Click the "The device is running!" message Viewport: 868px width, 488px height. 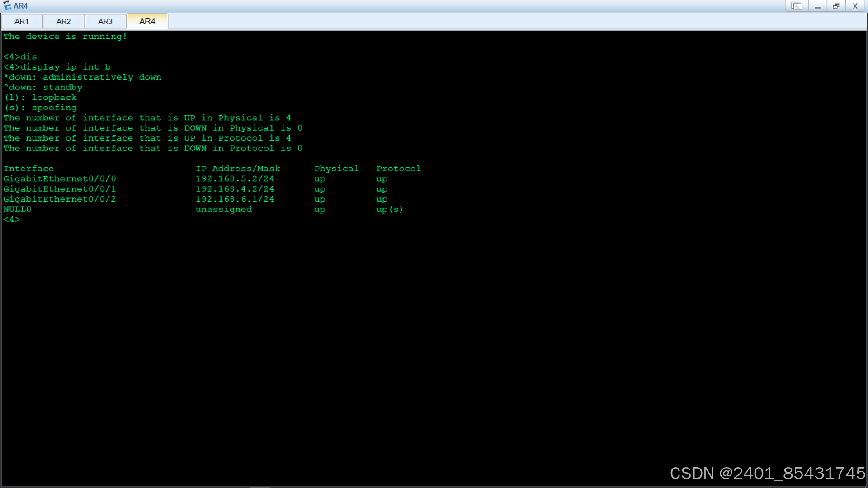tap(65, 37)
